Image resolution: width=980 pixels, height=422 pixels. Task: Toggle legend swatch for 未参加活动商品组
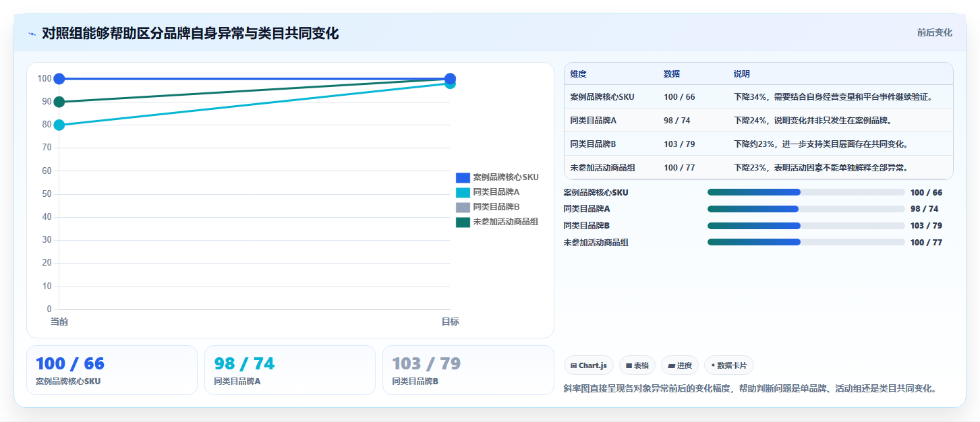pos(463,222)
